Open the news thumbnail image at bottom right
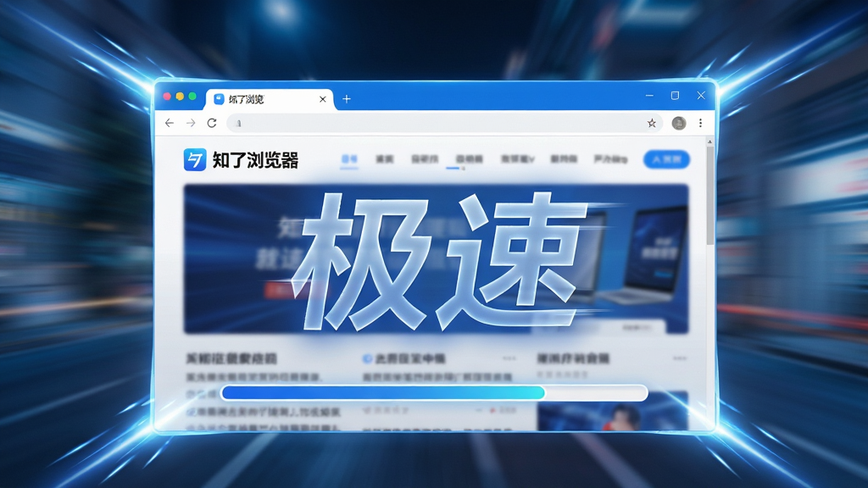The width and height of the screenshot is (868, 488). (x=612, y=411)
